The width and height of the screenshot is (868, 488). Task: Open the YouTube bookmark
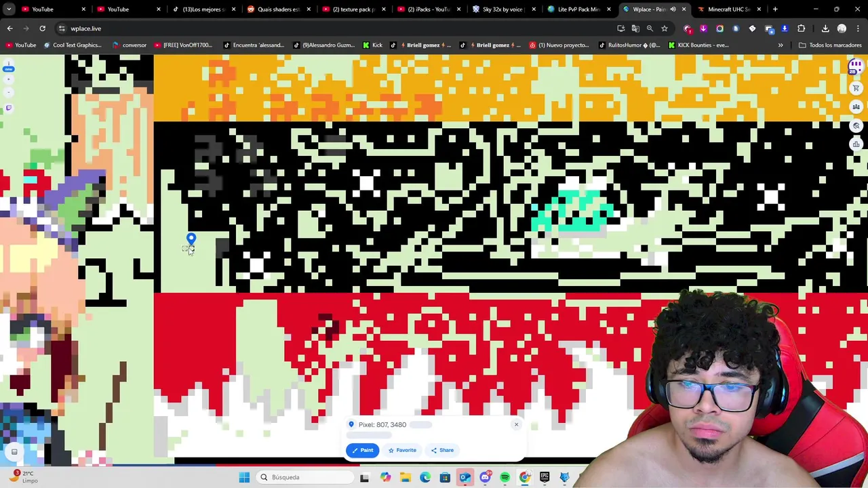coord(20,45)
